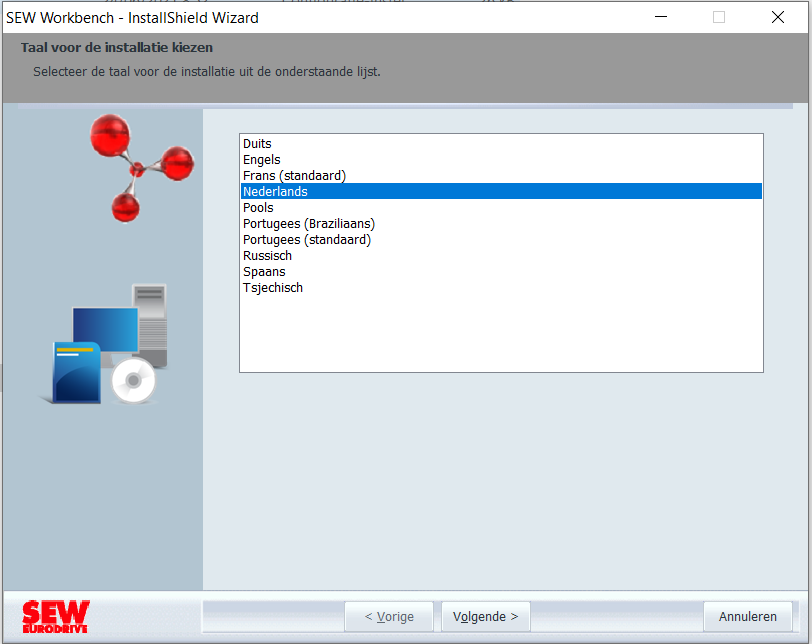Click the SEW Eurodrive logo
Image resolution: width=812 pixels, height=644 pixels.
55,617
